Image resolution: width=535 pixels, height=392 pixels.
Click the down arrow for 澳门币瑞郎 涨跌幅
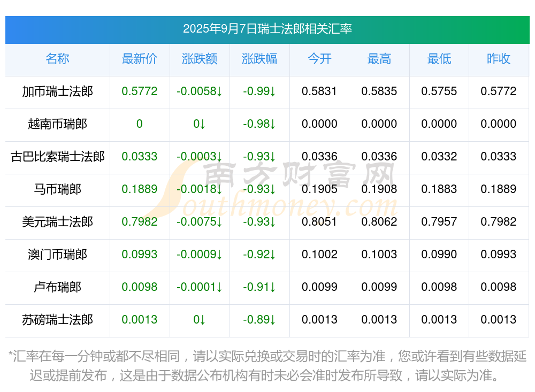coord(272,255)
